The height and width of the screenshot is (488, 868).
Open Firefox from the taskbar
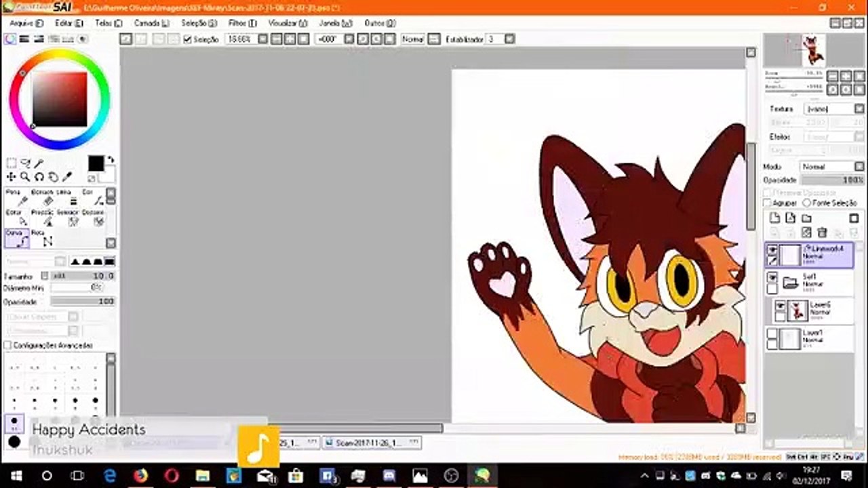point(140,475)
